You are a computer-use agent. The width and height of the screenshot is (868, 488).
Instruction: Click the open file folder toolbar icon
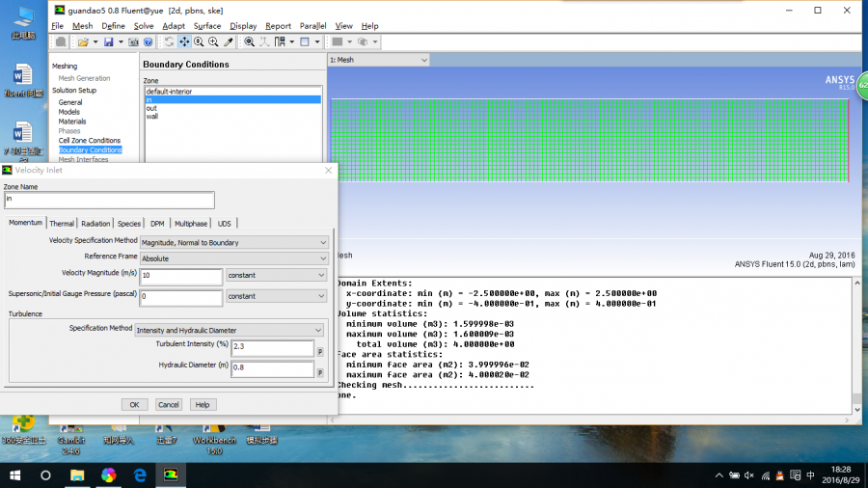[x=83, y=42]
